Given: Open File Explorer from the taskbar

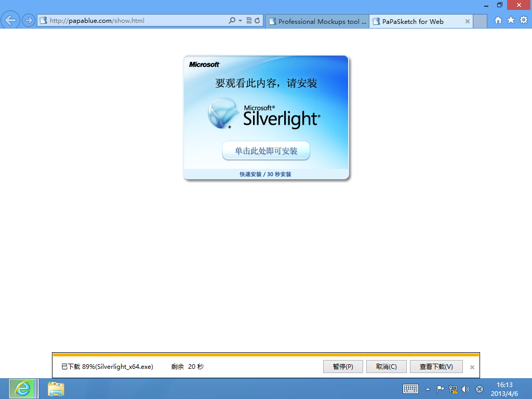Looking at the screenshot, I should [x=56, y=389].
